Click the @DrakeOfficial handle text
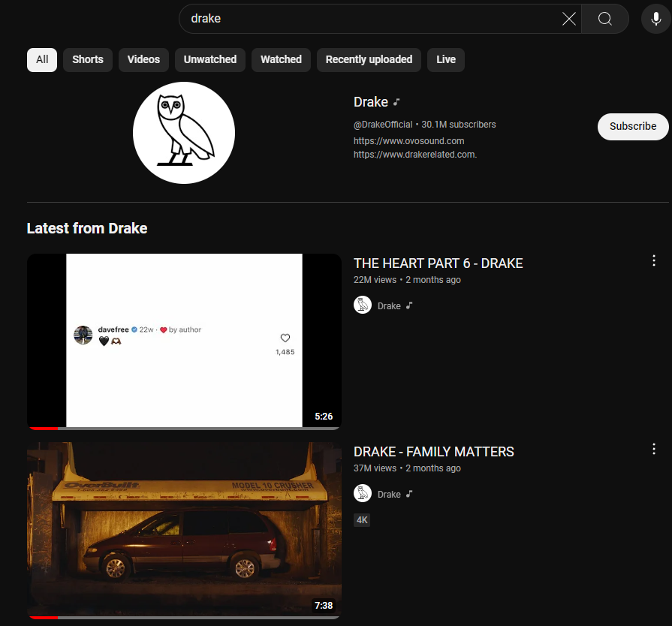672x626 pixels. [383, 125]
